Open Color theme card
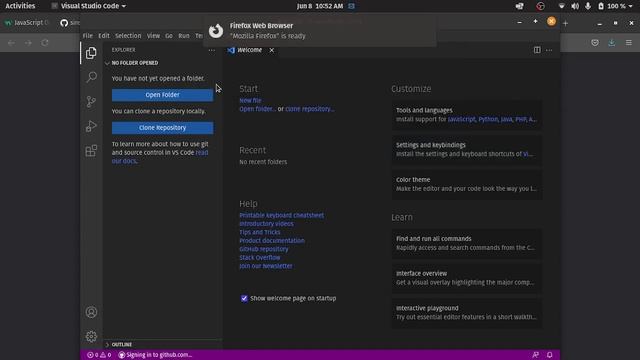640x360 pixels. (x=467, y=184)
